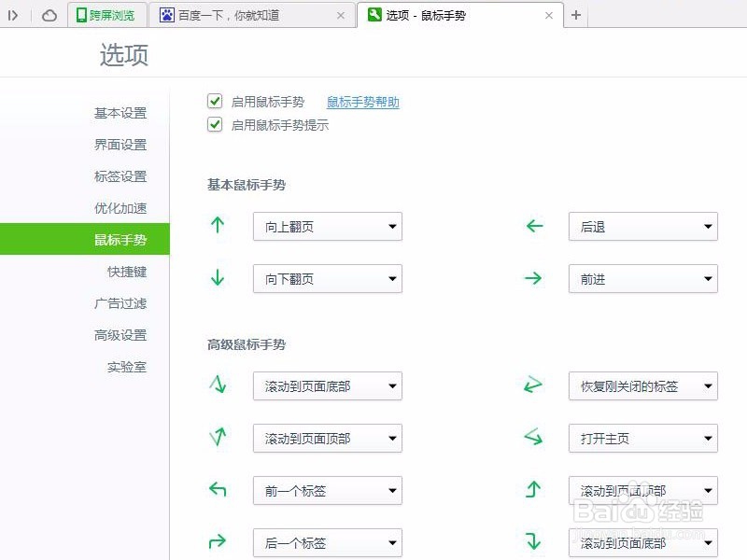Uncheck 启用鼠标手势

point(215,101)
